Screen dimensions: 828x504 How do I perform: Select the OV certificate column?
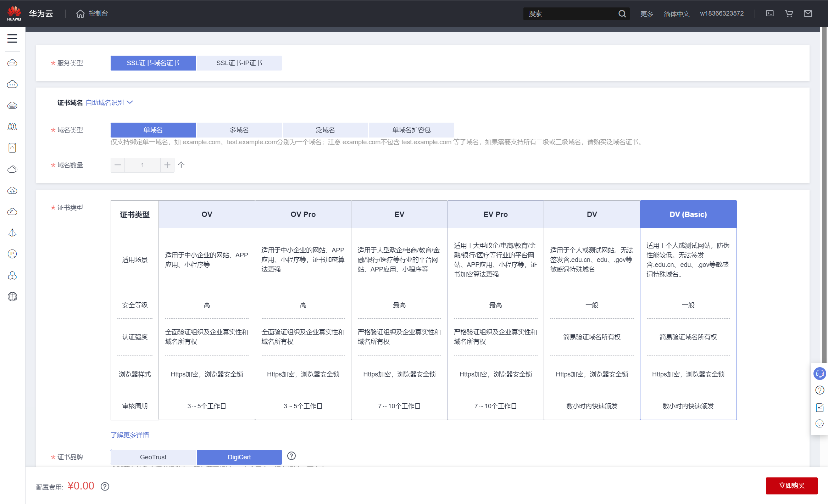click(x=207, y=214)
